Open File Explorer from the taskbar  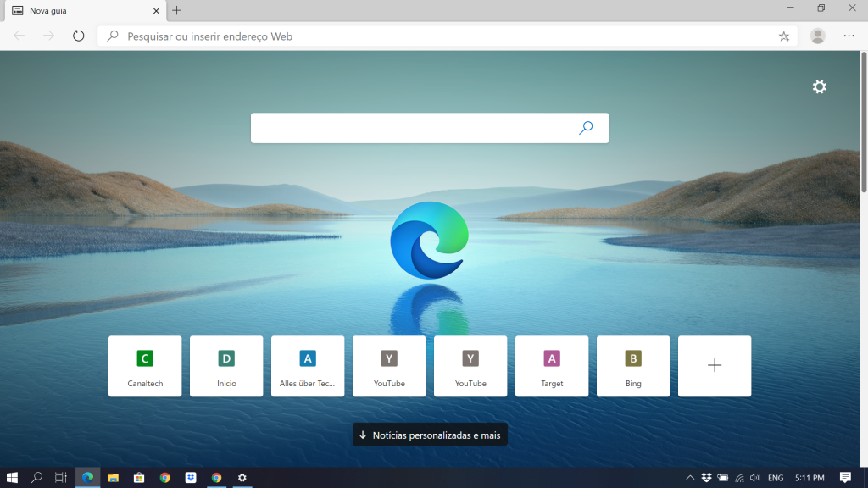114,478
